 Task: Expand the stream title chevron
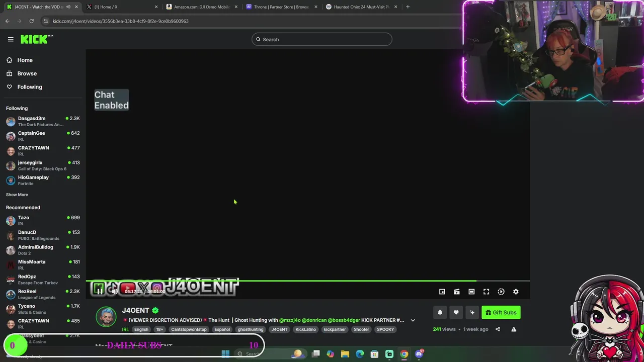point(413,320)
